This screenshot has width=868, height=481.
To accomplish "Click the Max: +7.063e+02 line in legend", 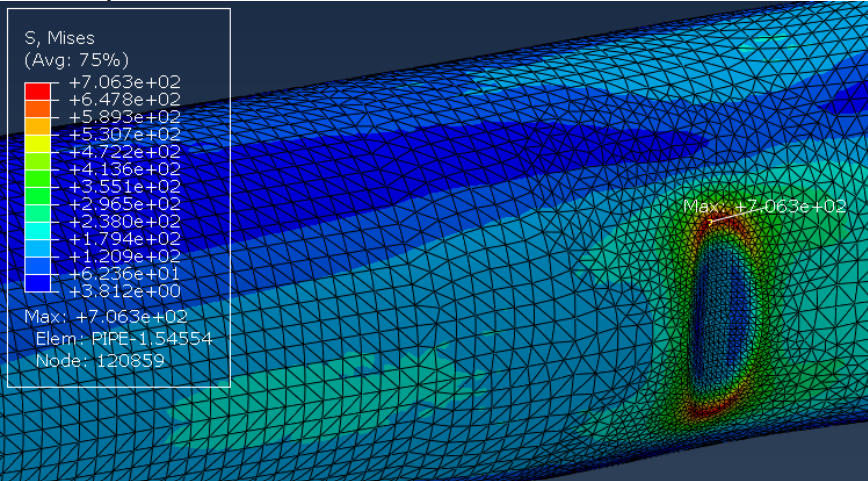I will pyautogui.click(x=106, y=317).
